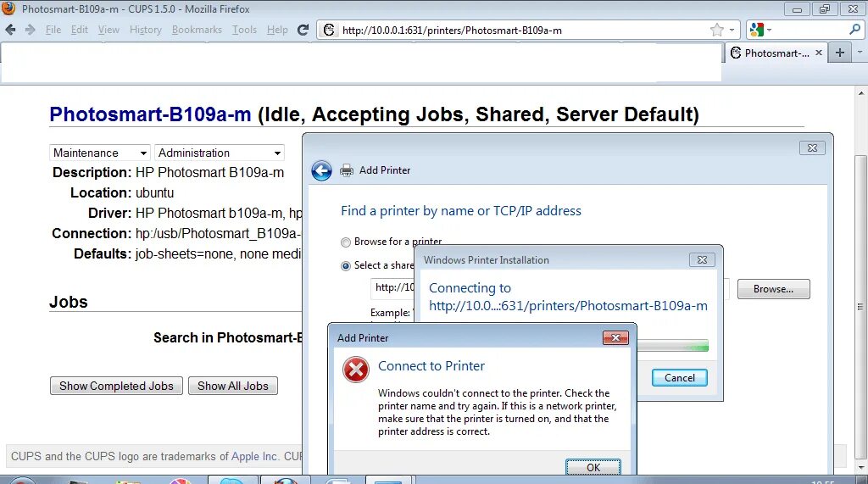
Task: Reload the CUPS page
Action: (303, 30)
